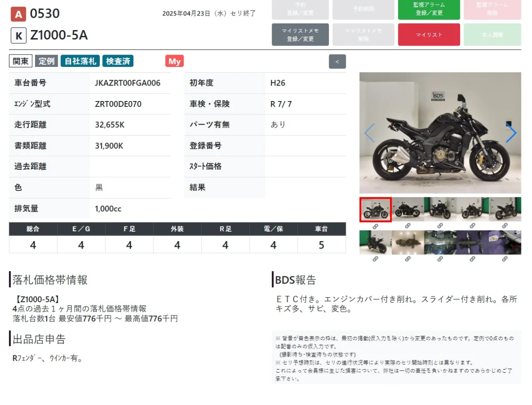Click link icon under the fifth top-row thumbnail
Image resolution: width=532 pixels, height=405 pixels.
point(505,226)
